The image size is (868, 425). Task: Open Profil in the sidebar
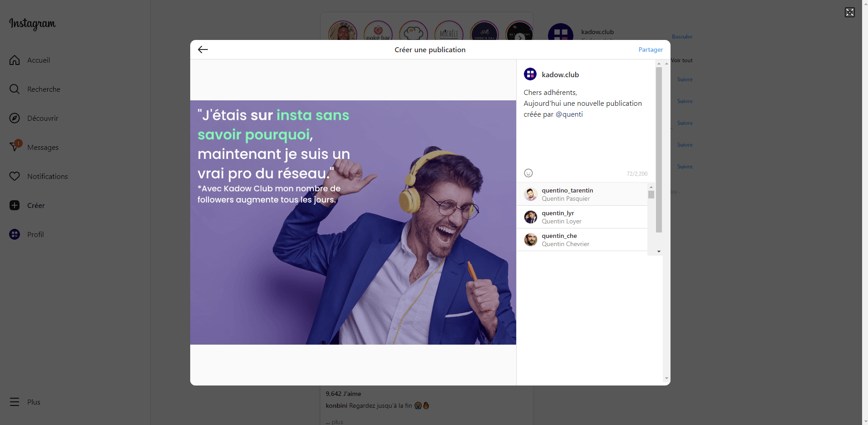coord(27,234)
